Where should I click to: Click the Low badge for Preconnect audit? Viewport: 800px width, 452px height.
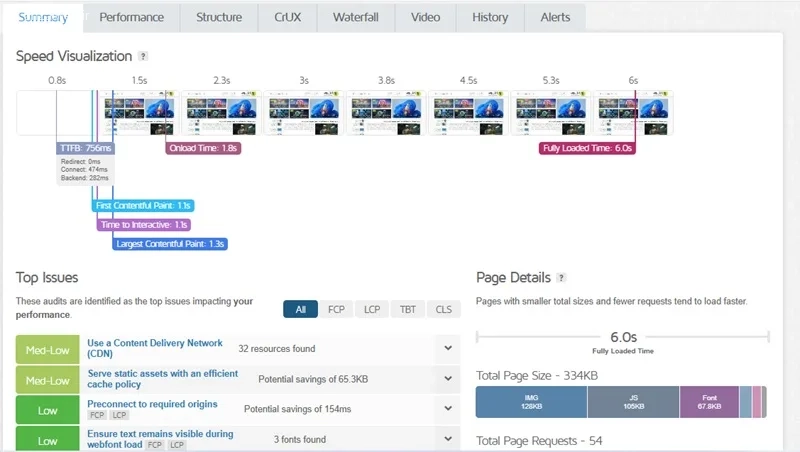click(x=47, y=411)
